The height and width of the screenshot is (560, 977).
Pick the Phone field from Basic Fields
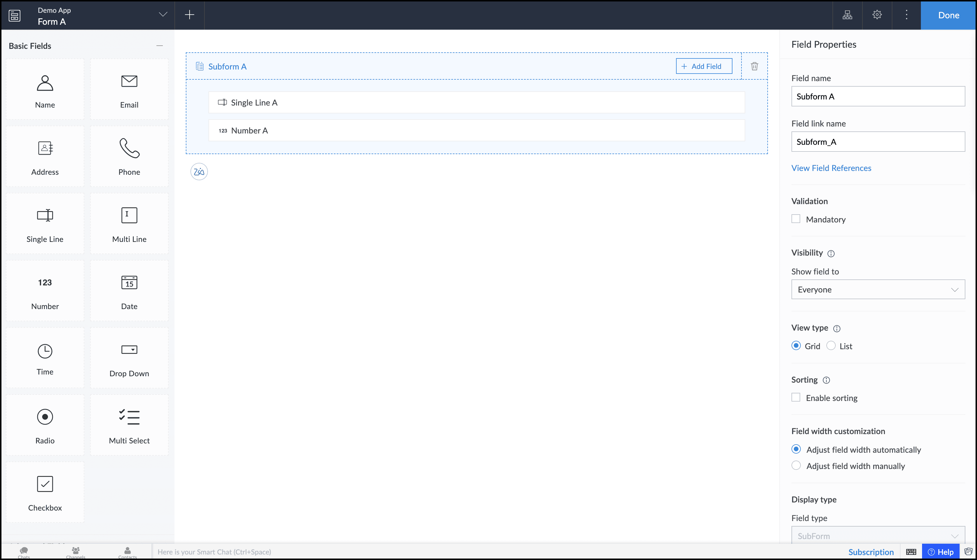[129, 156]
